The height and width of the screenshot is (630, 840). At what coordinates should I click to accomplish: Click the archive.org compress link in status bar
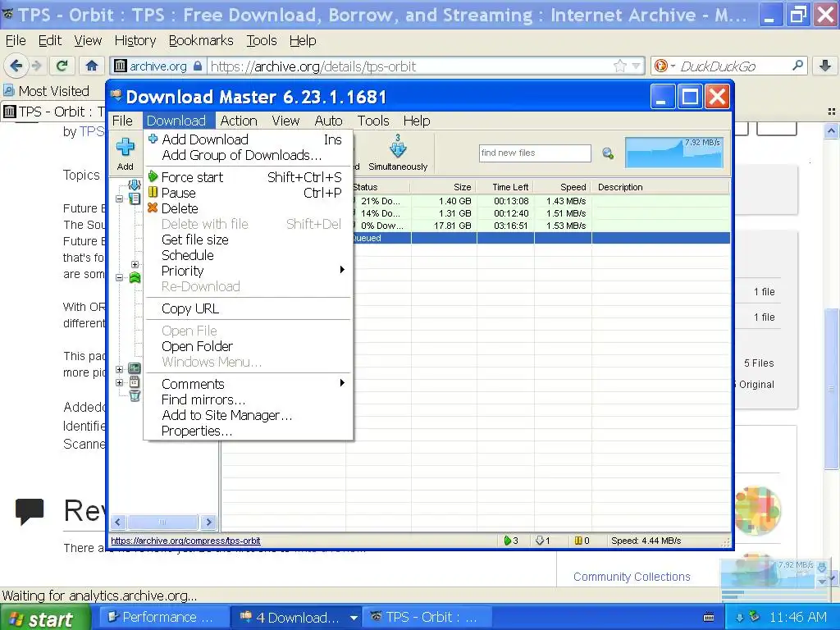(185, 541)
